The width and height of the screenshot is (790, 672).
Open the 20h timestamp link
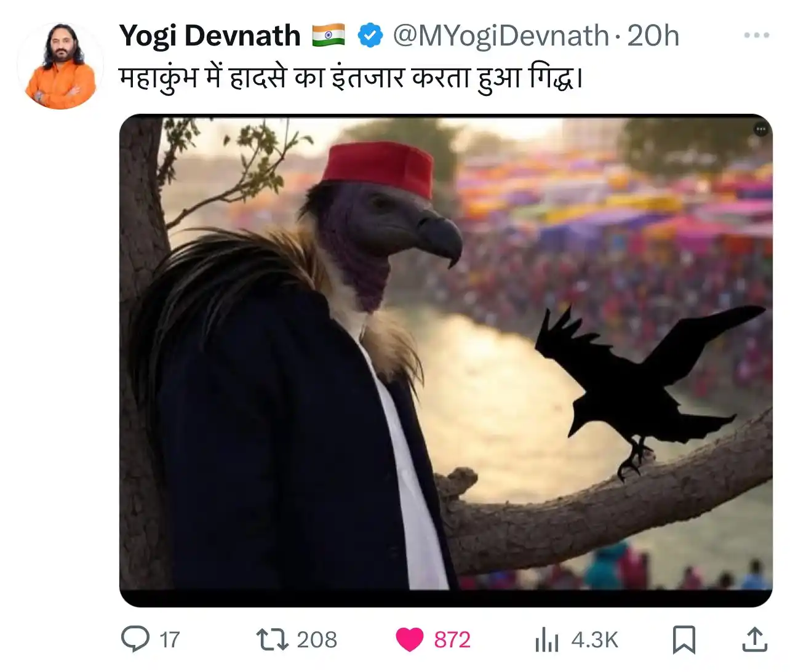(x=653, y=36)
